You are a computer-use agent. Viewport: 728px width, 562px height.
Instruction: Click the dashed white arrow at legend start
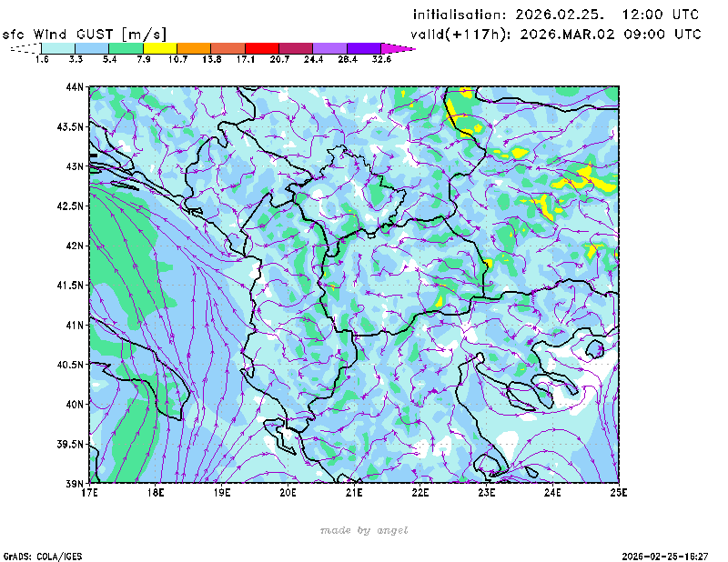(x=22, y=47)
